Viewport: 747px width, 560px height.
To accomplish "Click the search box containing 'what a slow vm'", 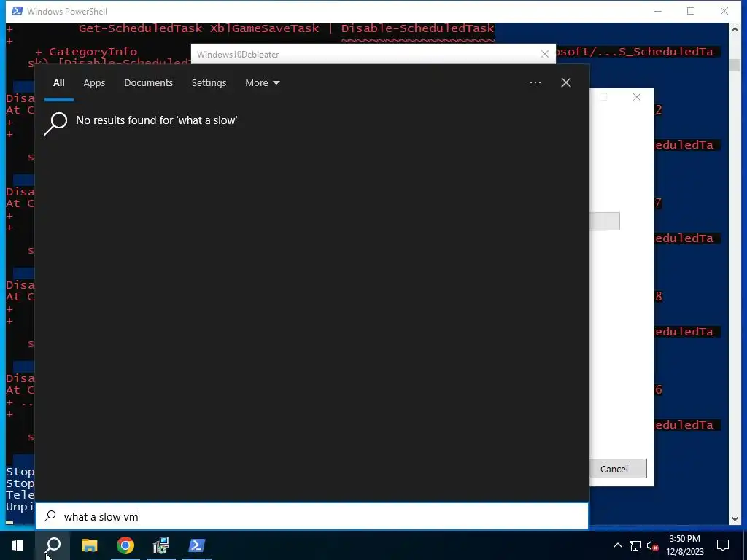I will [312, 516].
